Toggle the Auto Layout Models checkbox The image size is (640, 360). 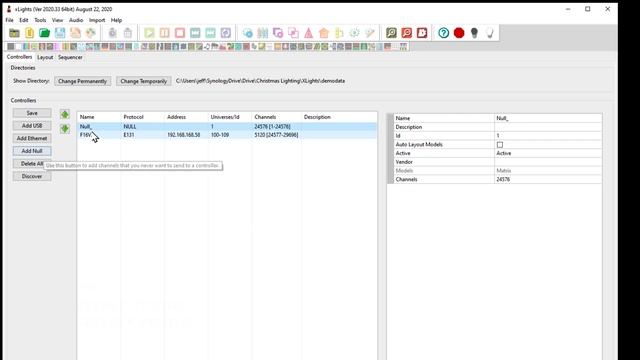click(500, 144)
